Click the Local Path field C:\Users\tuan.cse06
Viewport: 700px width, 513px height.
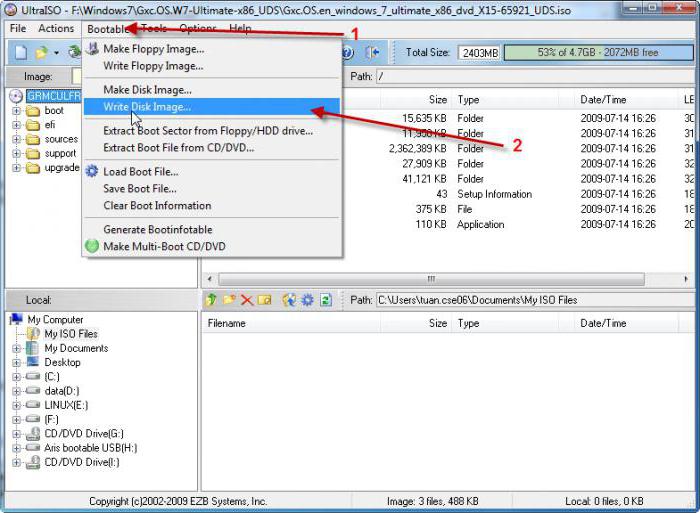point(535,300)
